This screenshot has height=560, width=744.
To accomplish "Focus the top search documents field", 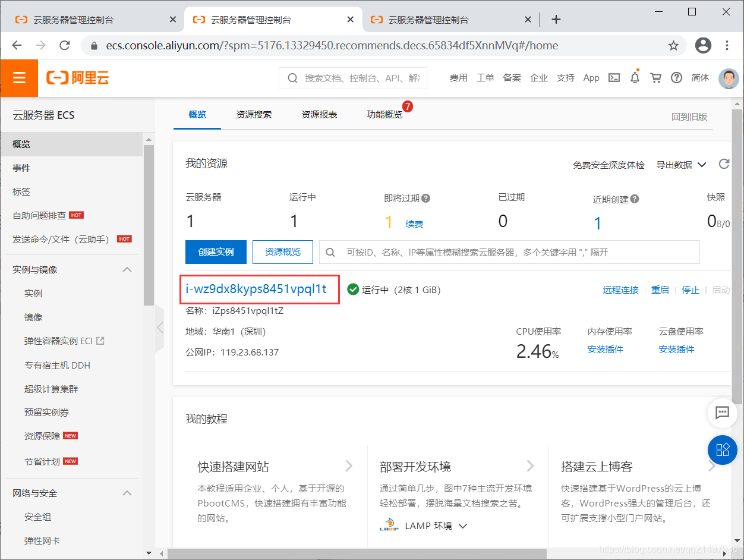I will tap(353, 78).
